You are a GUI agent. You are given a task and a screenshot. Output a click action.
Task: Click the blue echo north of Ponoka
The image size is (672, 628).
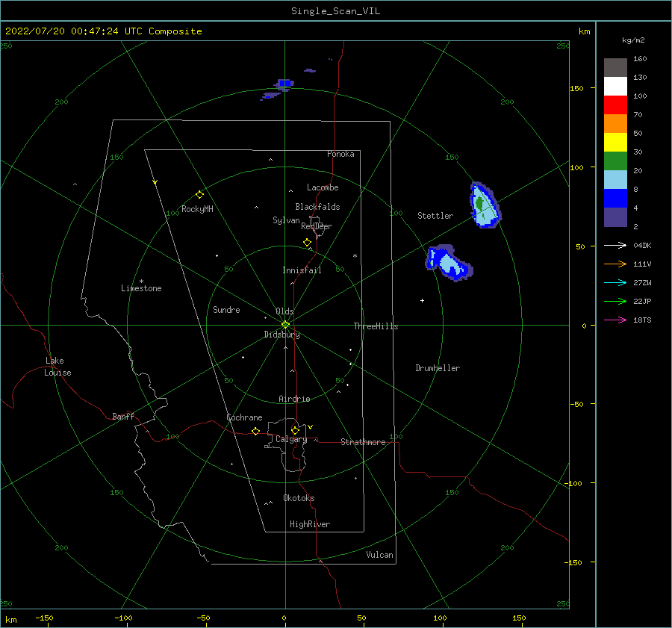pyautogui.click(x=284, y=84)
